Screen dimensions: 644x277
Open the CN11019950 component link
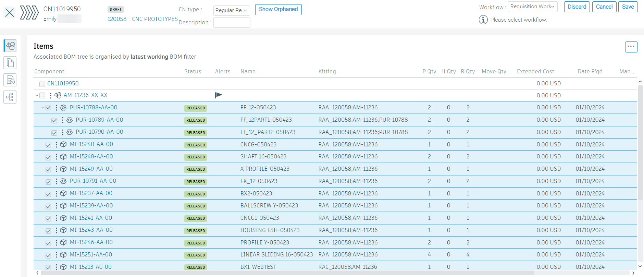63,83
